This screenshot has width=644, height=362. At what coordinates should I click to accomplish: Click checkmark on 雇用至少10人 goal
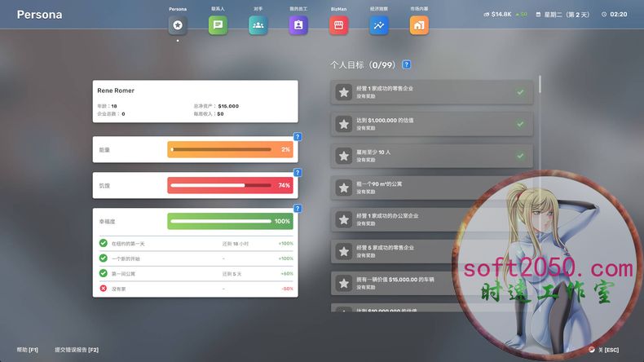click(x=520, y=156)
